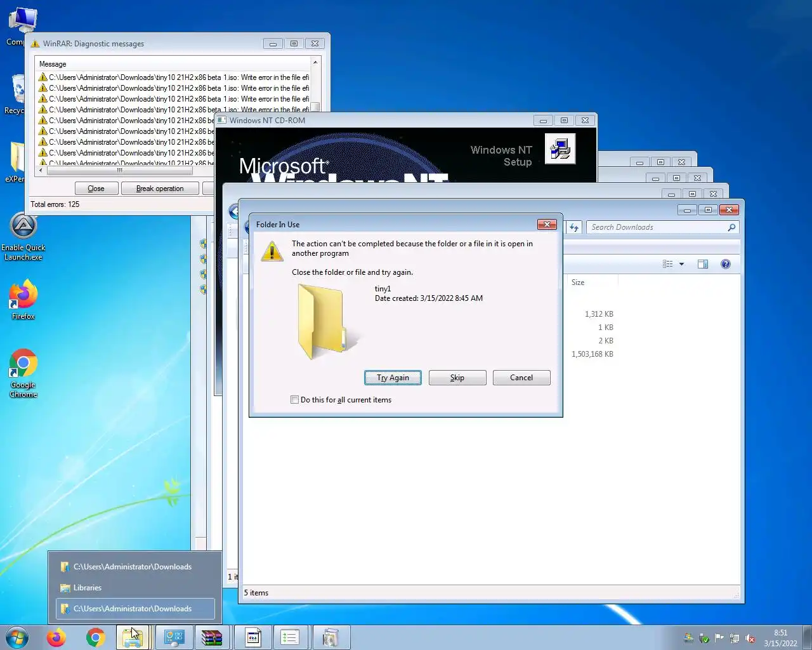Viewport: 812px width, 650px height.
Task: Open Explorer help icon
Action: 726,264
